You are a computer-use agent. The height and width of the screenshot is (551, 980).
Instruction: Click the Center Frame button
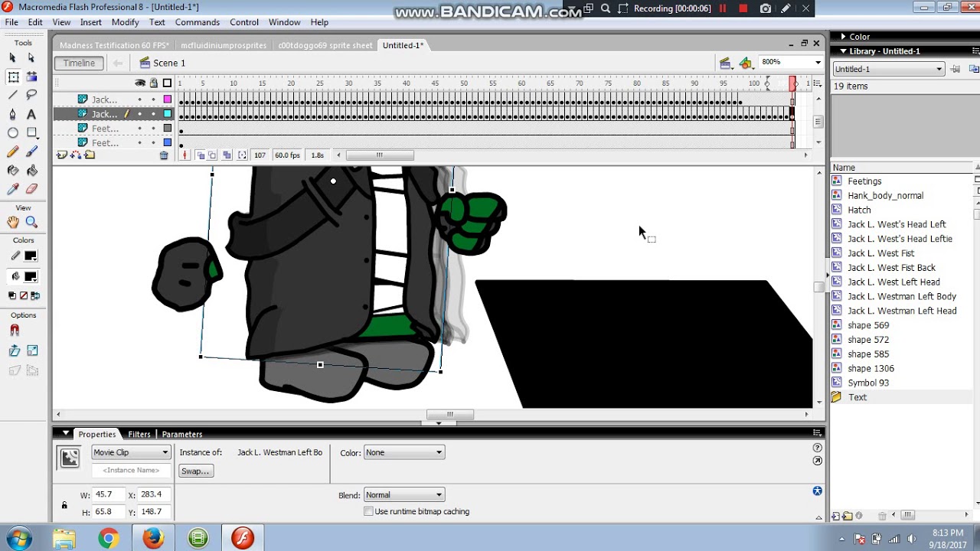click(x=184, y=155)
